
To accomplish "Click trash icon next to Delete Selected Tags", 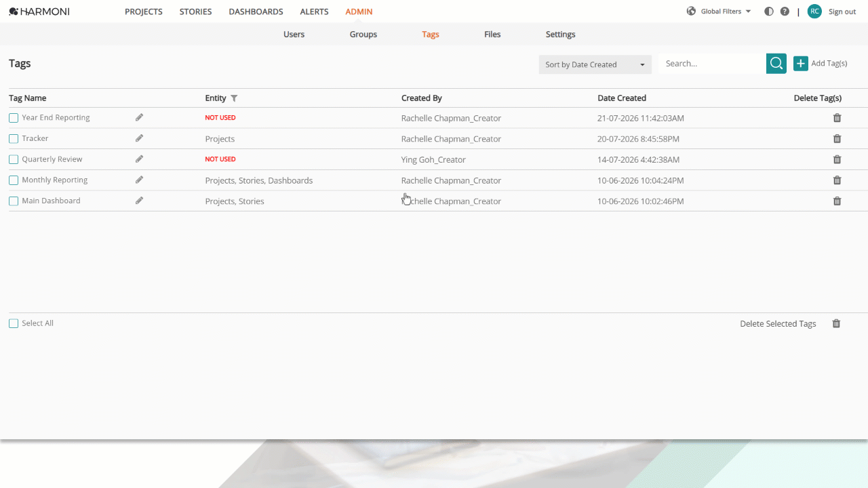I will [836, 324].
